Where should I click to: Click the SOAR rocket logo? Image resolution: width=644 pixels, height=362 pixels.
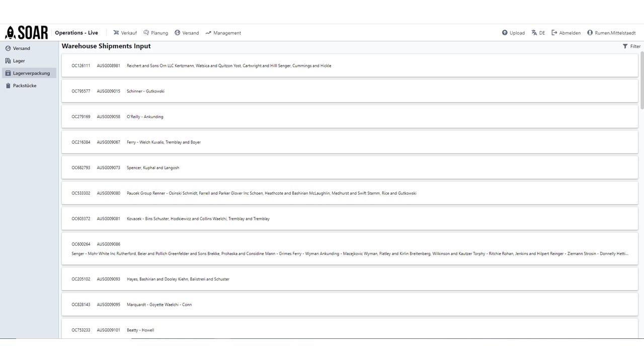click(26, 33)
